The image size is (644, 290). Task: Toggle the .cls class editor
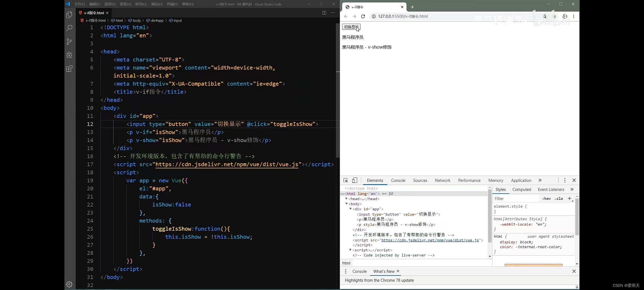point(559,199)
